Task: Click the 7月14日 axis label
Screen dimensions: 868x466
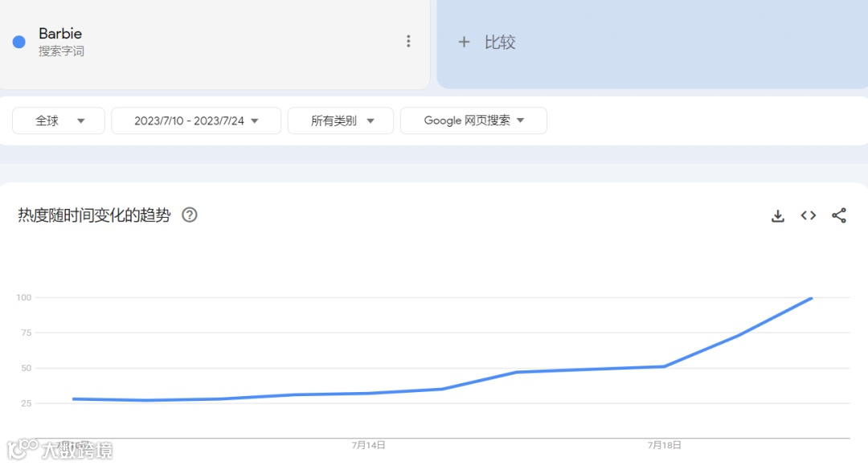Action: [x=369, y=445]
